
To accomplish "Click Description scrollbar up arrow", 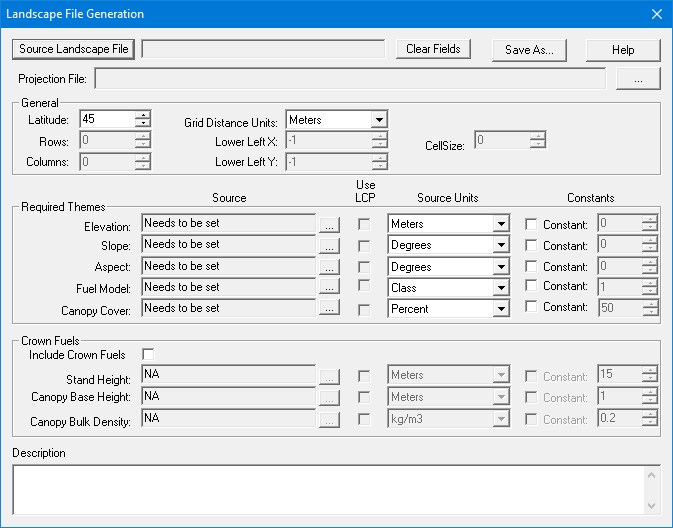I will [x=651, y=475].
